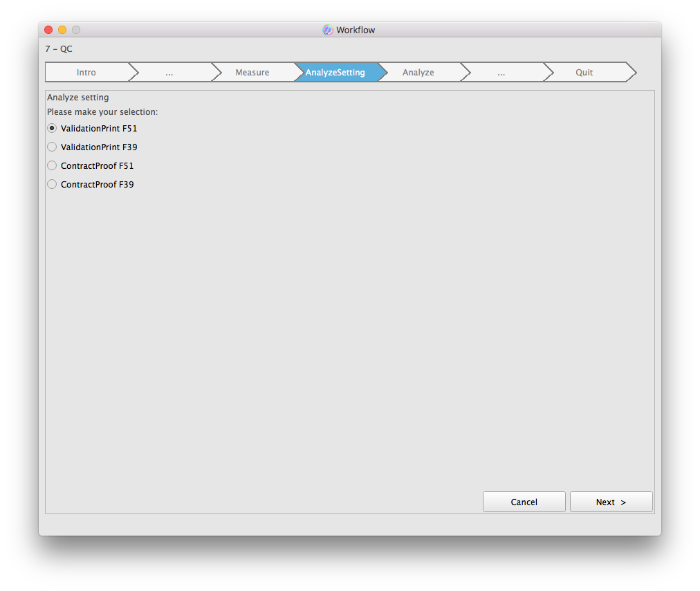Go to the Intro workflow step
Image resolution: width=700 pixels, height=591 pixels.
click(86, 73)
